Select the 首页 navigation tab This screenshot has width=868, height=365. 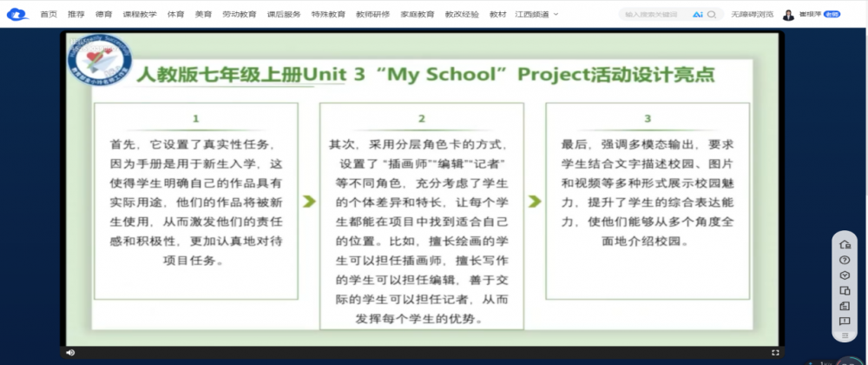click(x=49, y=15)
